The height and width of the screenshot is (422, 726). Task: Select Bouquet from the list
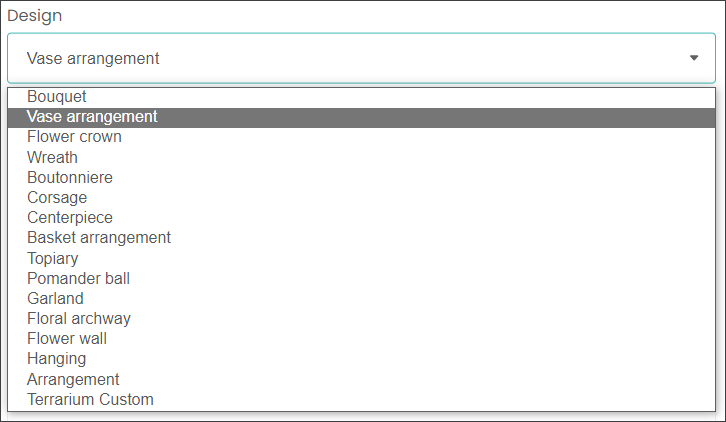point(362,97)
